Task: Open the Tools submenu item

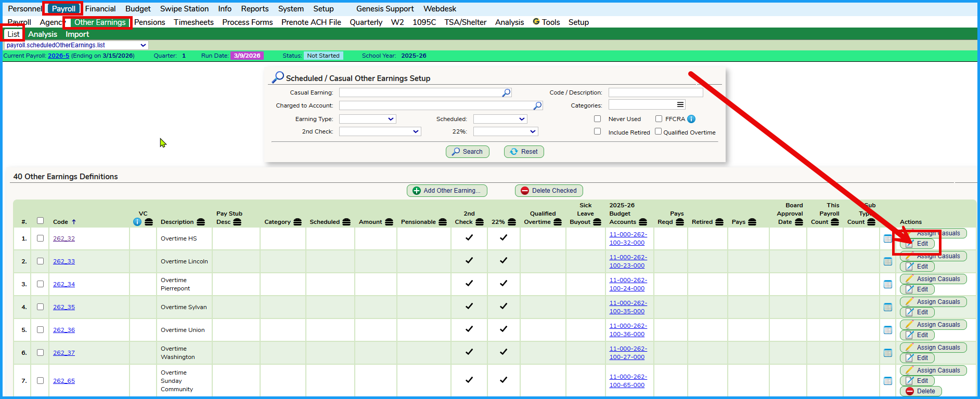Action: pyautogui.click(x=546, y=22)
